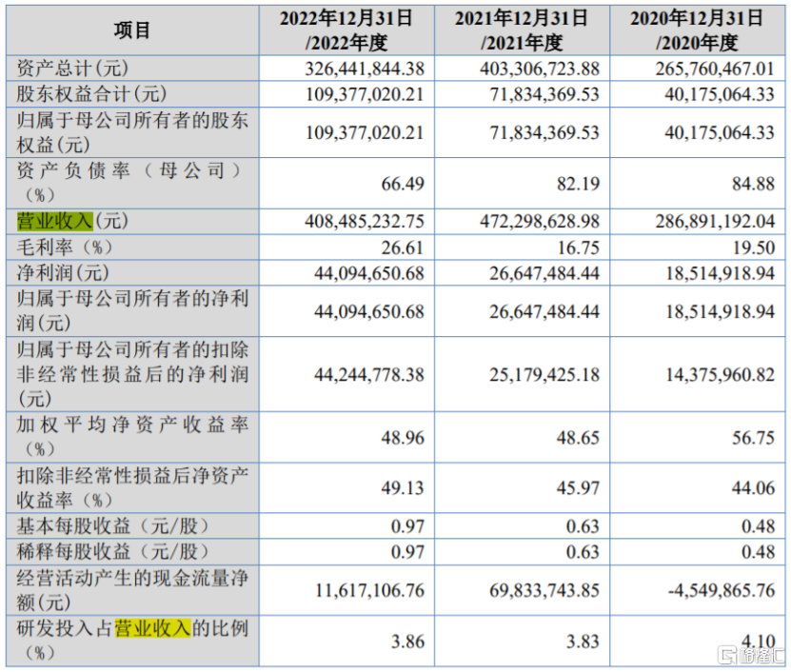Viewport: 791px width, 672px height.
Task: Click value 19.50
Action: [x=753, y=247]
